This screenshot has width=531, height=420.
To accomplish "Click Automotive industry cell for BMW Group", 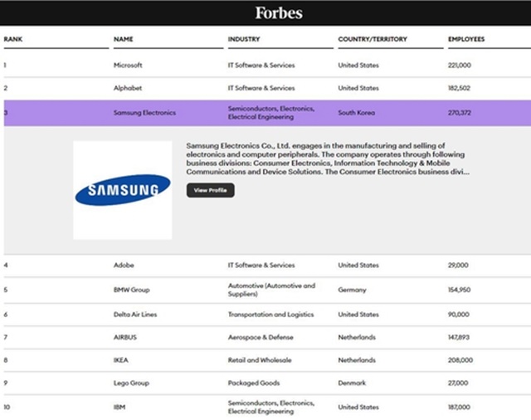I will 271,290.
